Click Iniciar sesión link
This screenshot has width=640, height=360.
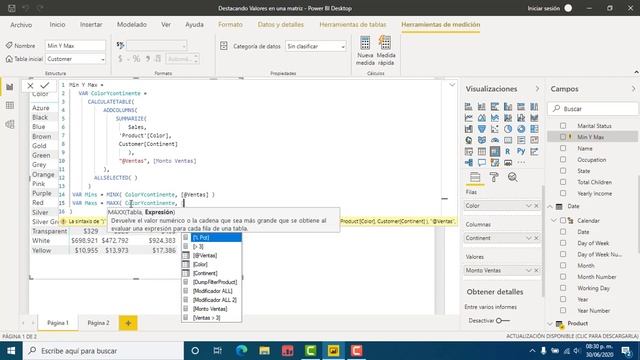coord(544,8)
